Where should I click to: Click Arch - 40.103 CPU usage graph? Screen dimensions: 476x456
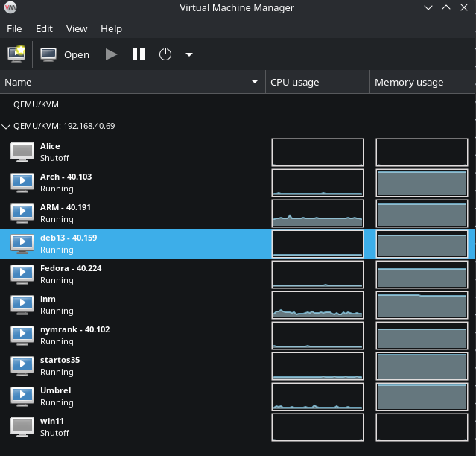click(317, 183)
